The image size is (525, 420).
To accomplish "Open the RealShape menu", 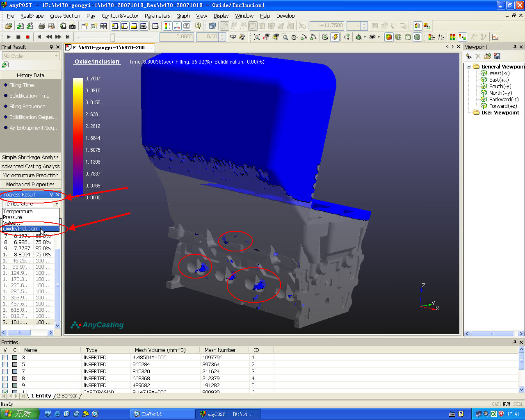I will (32, 16).
